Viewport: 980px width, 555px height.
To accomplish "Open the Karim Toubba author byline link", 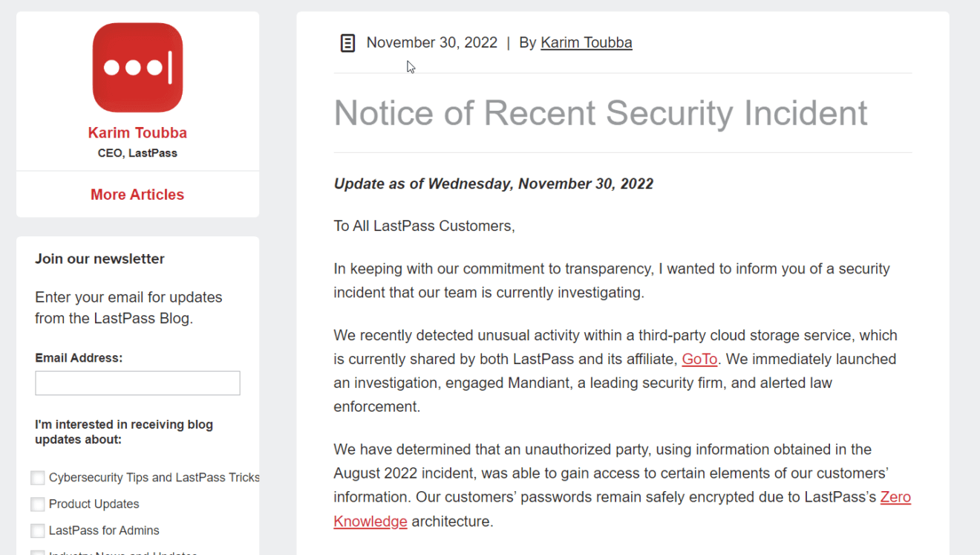I will [587, 42].
